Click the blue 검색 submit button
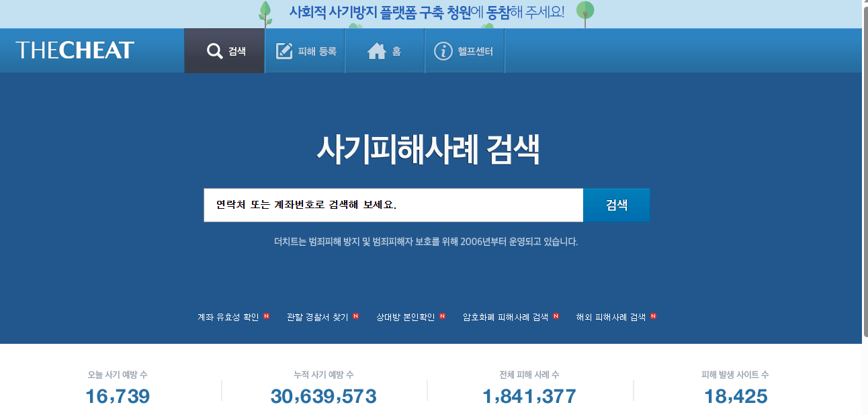Image resolution: width=868 pixels, height=415 pixels. [x=616, y=205]
